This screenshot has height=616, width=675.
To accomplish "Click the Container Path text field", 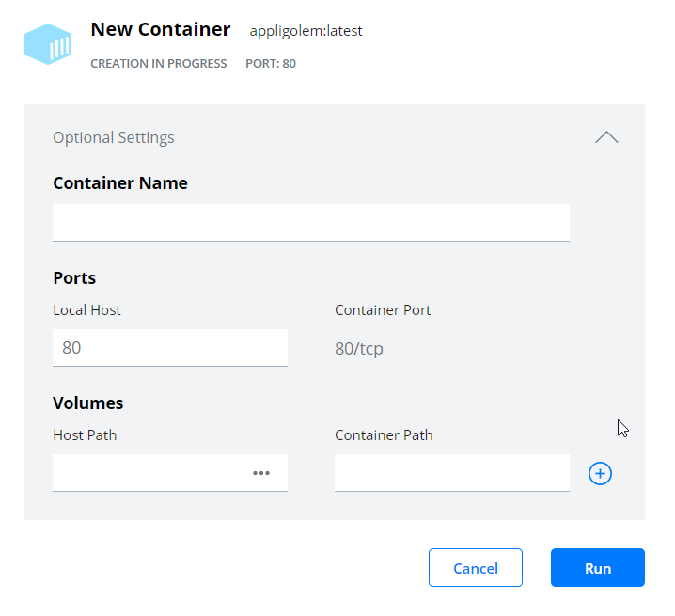I will point(452,472).
